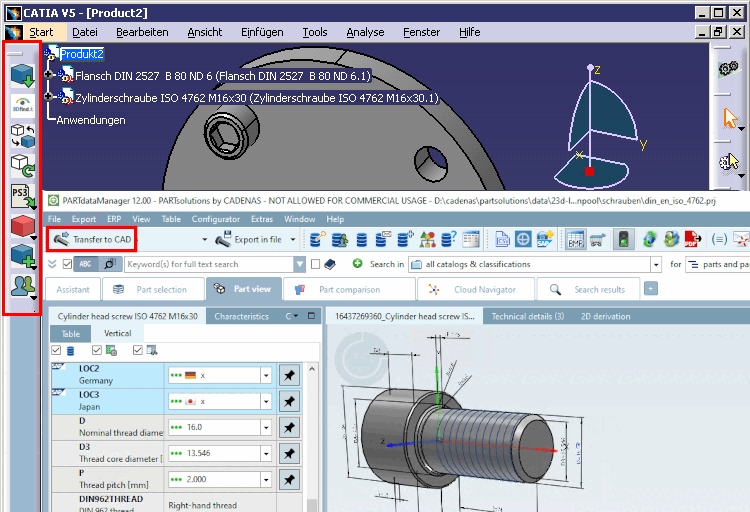Open the all catalogs & classifications dropdown

tap(656, 264)
